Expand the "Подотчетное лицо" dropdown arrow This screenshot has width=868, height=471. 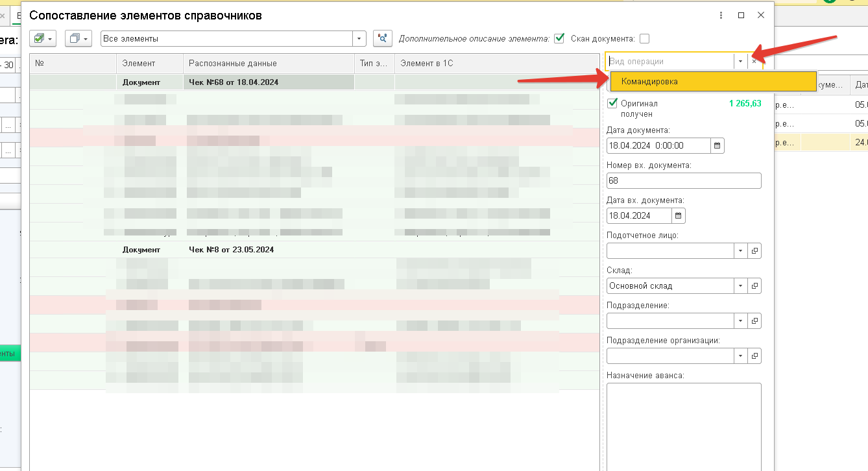(740, 250)
